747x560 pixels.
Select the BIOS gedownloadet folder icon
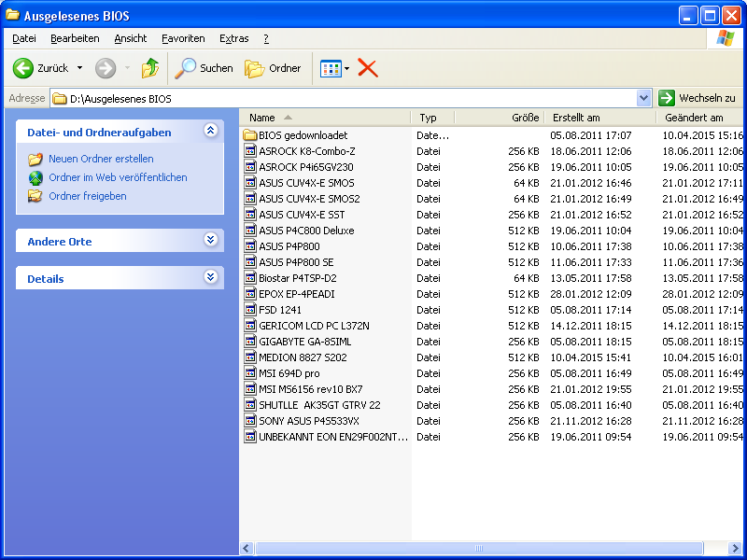pos(250,135)
